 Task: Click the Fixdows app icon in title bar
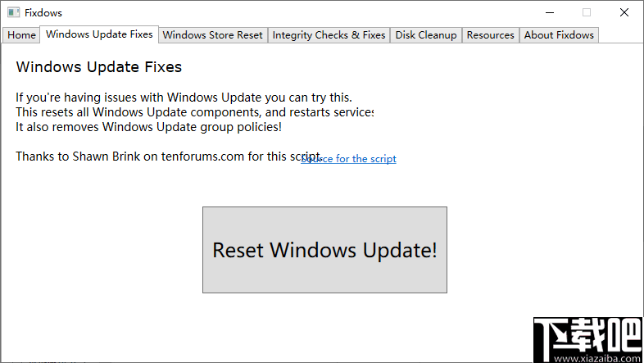pyautogui.click(x=13, y=13)
